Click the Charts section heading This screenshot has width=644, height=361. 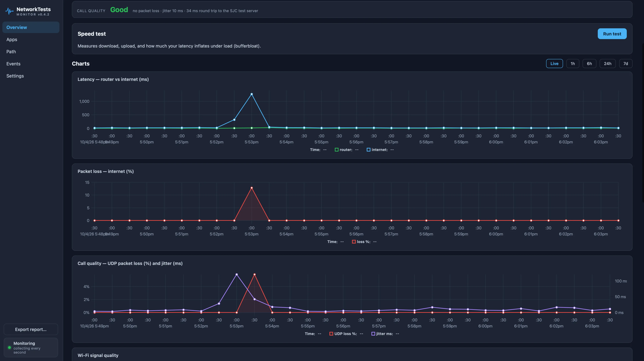click(x=81, y=64)
